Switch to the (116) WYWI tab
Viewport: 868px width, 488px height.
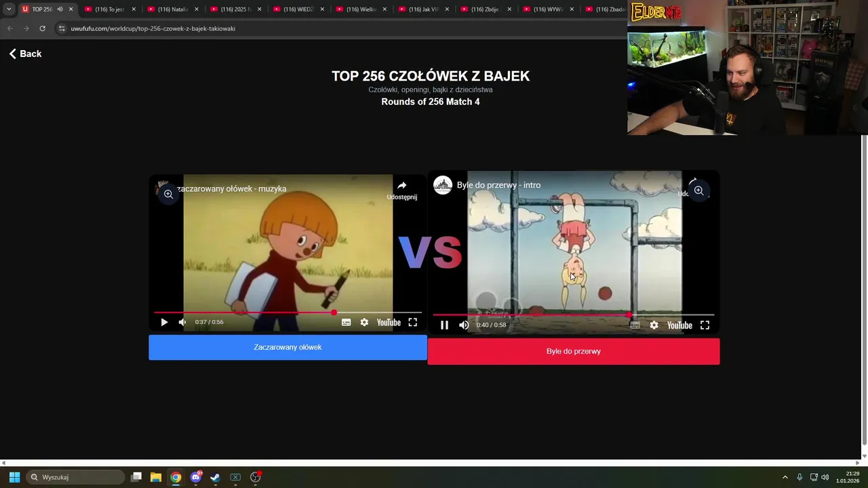click(547, 9)
